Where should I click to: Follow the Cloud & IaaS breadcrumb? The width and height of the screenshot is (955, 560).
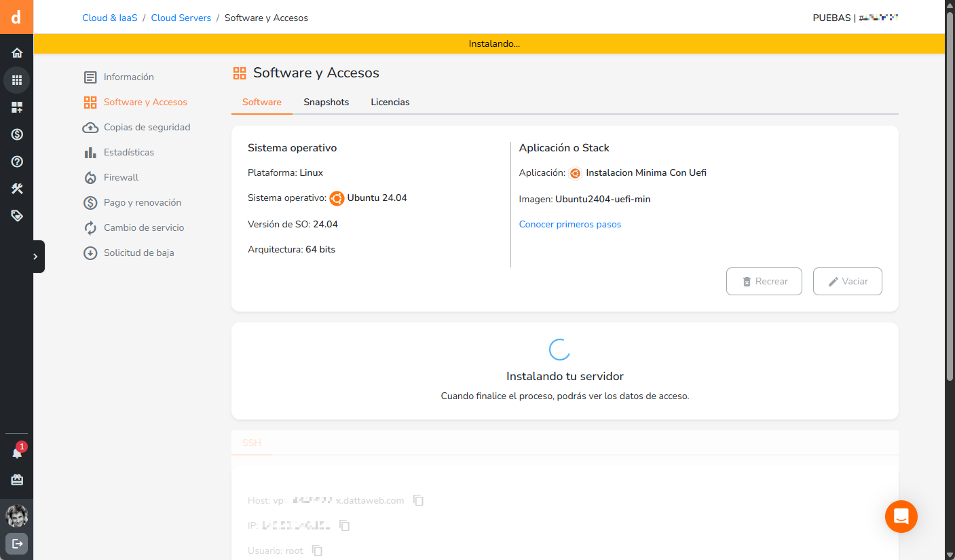coord(110,18)
